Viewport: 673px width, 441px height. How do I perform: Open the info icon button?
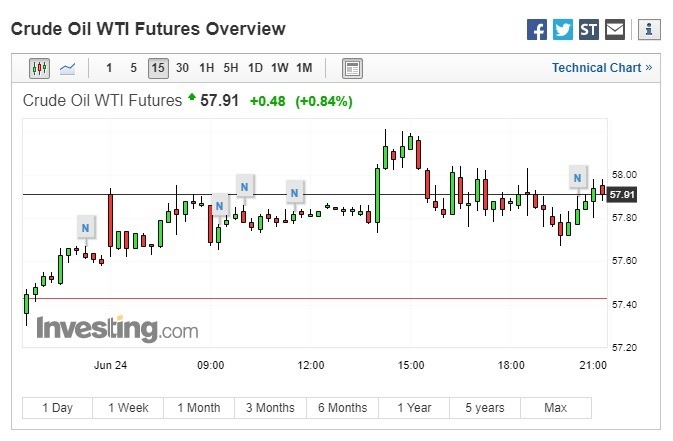coord(649,30)
